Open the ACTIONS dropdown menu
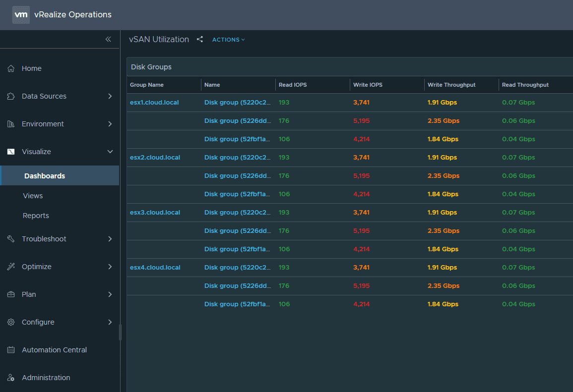Viewport: 573px width, 392px height. pos(228,40)
